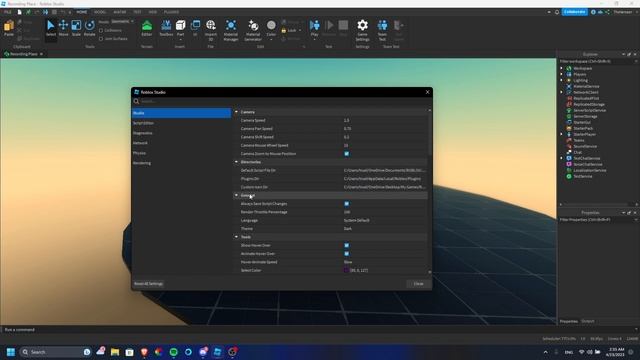Open the Terrain Editor
Screen dimensions: 640x360
click(147, 28)
